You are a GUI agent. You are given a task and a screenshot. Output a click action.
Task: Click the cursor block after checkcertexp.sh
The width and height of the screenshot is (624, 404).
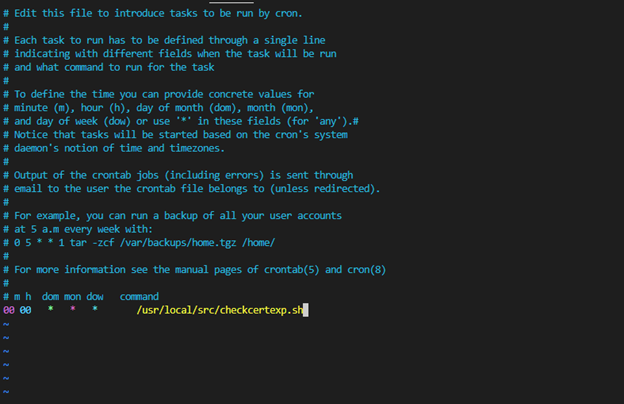[x=306, y=310]
